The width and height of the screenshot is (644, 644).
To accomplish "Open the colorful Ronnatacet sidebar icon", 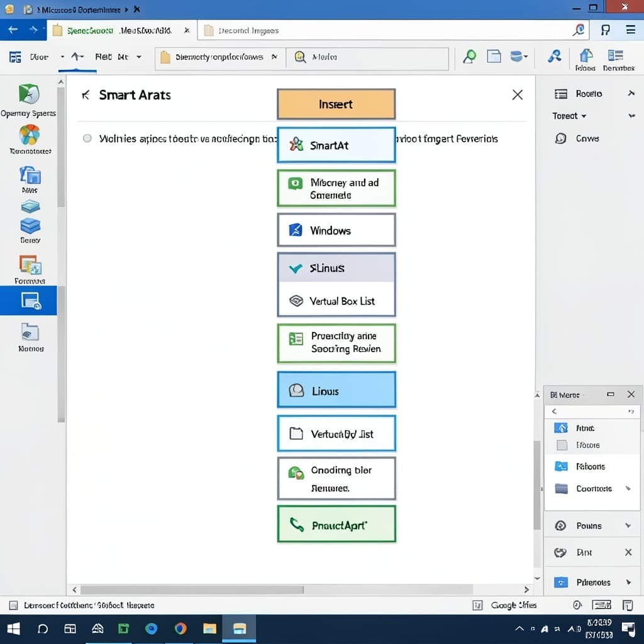I will tap(30, 140).
